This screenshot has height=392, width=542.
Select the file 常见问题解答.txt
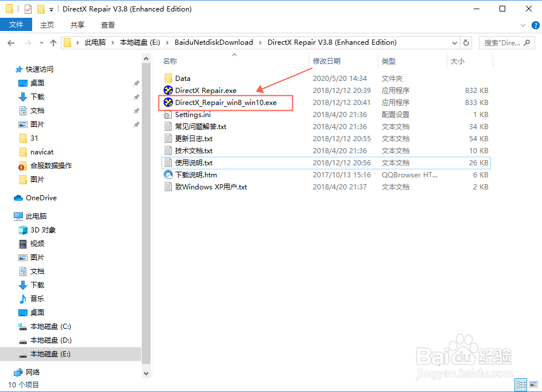tap(201, 127)
